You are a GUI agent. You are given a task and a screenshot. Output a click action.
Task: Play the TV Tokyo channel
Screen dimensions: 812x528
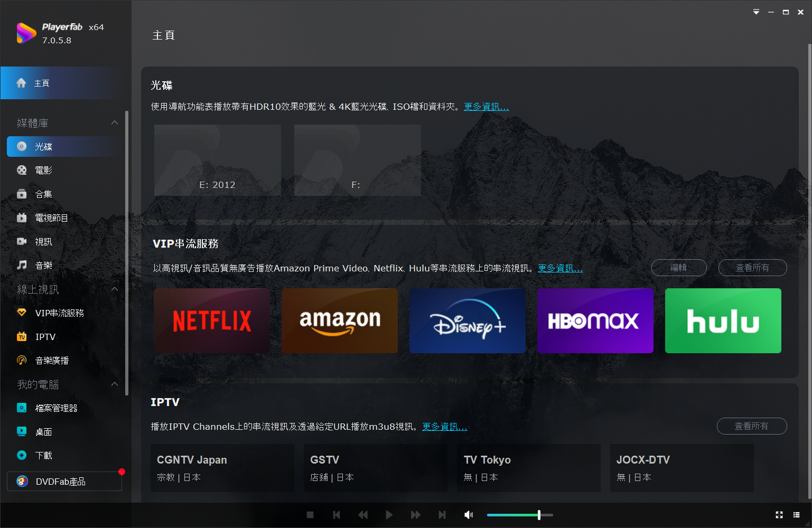click(x=529, y=468)
